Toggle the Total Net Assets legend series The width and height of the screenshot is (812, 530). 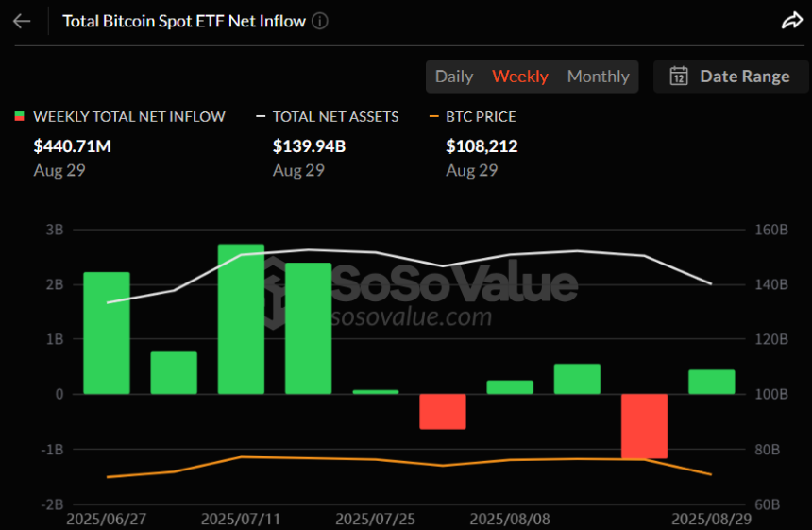click(x=335, y=117)
